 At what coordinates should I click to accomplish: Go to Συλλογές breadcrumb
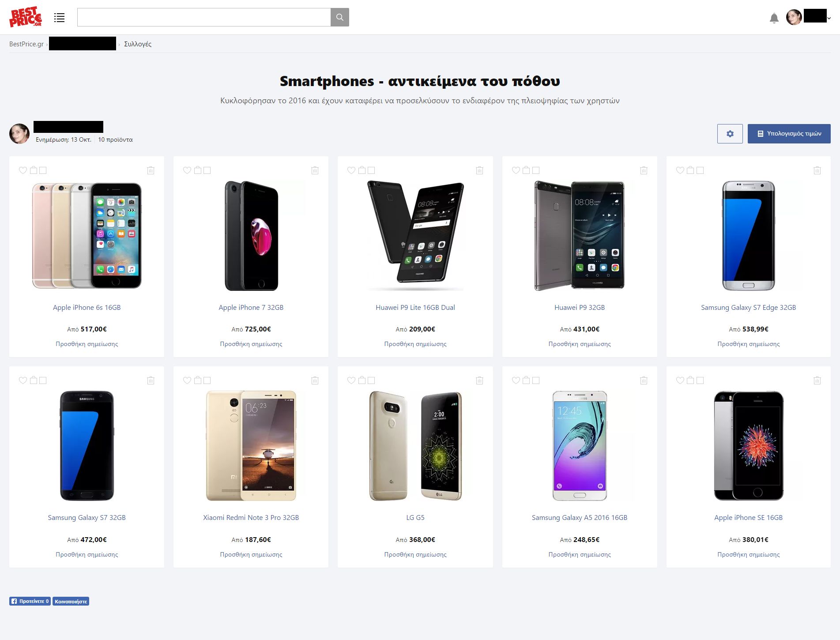tap(138, 44)
